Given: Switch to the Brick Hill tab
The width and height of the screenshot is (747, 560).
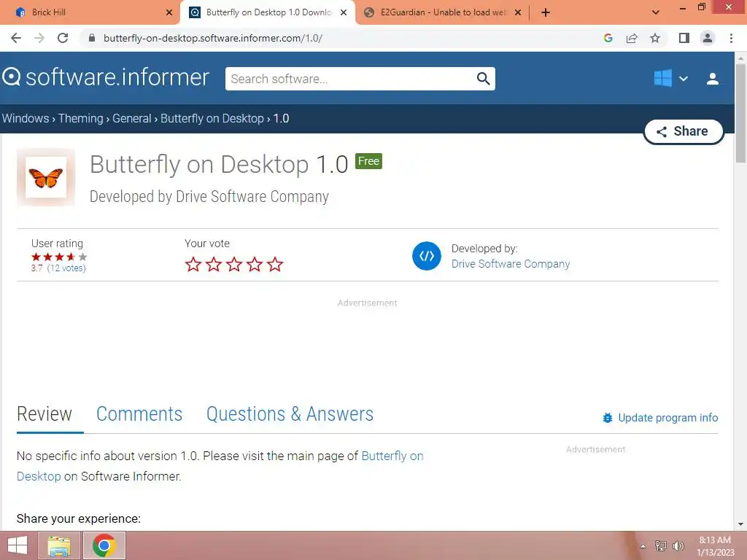Looking at the screenshot, I should [89, 12].
